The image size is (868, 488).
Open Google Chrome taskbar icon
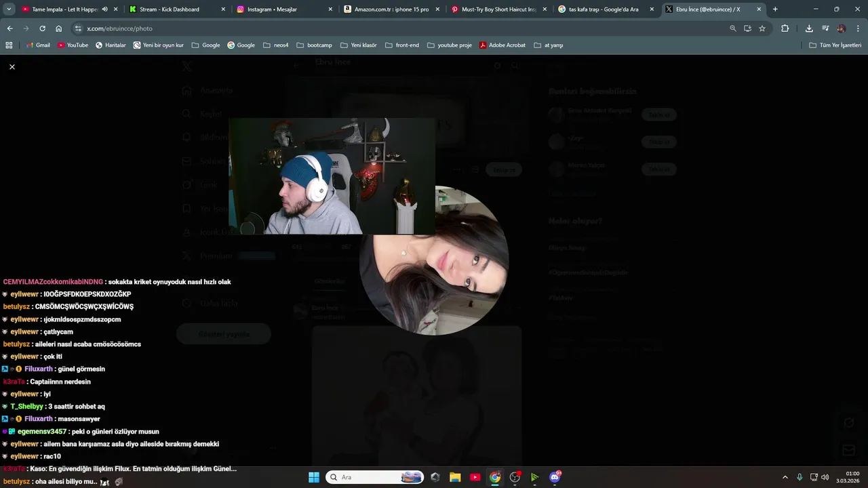(495, 477)
